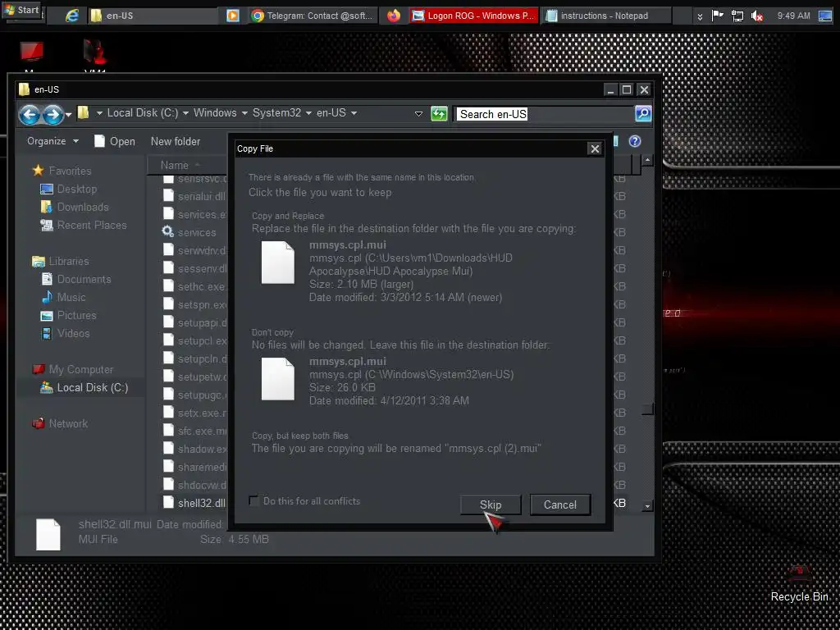Expand System32 breadcrumb arrow

tap(308, 113)
